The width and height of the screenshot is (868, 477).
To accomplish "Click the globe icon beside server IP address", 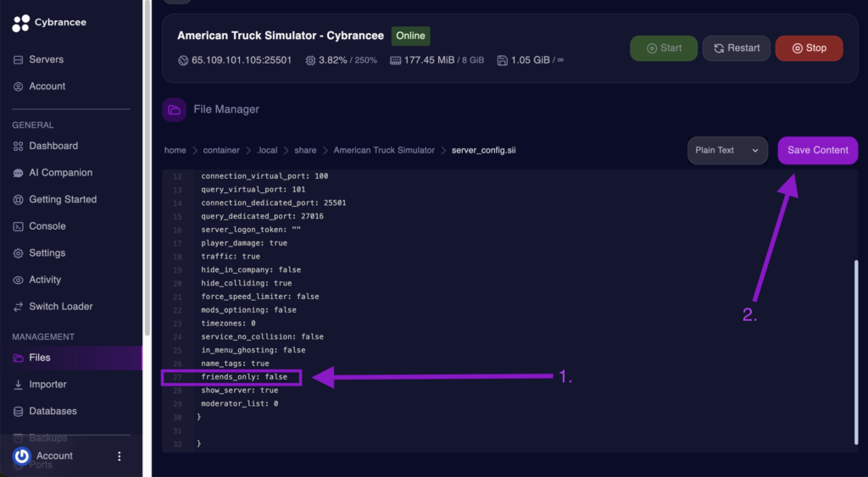I will click(x=183, y=60).
